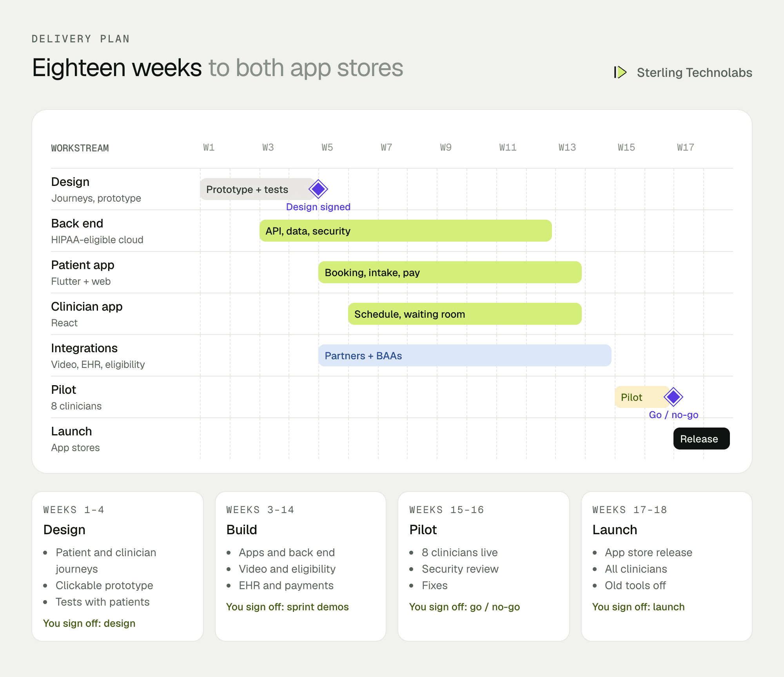Screen dimensions: 784x677
Task: Click the Build card title
Action: 242,530
